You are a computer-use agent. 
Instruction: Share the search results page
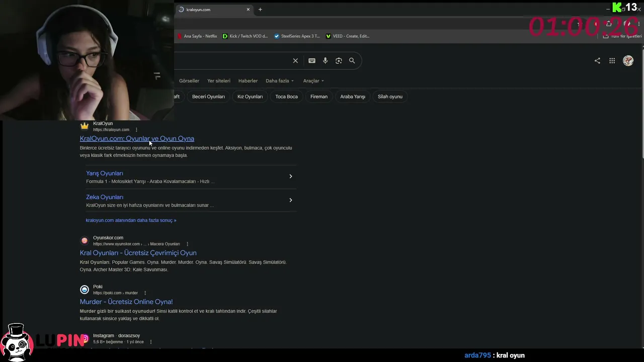pyautogui.click(x=597, y=61)
